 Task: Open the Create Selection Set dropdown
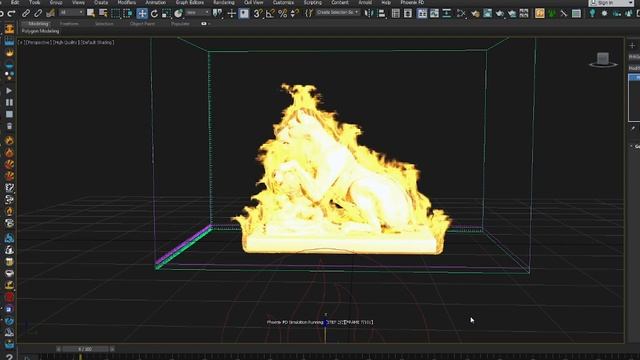point(338,13)
